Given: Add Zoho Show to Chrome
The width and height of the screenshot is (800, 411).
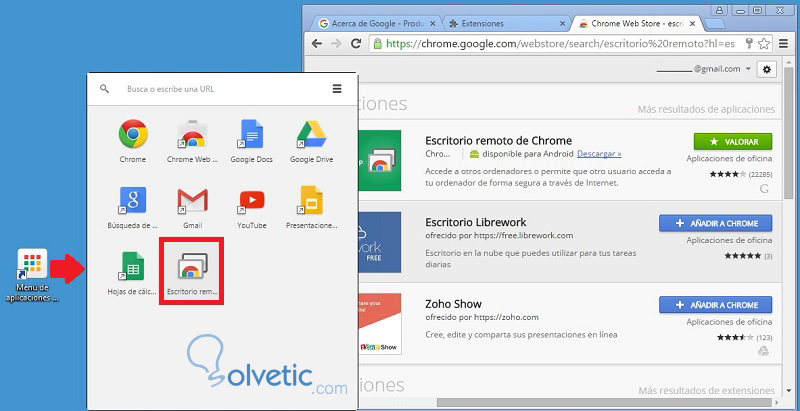Looking at the screenshot, I should 715,305.
